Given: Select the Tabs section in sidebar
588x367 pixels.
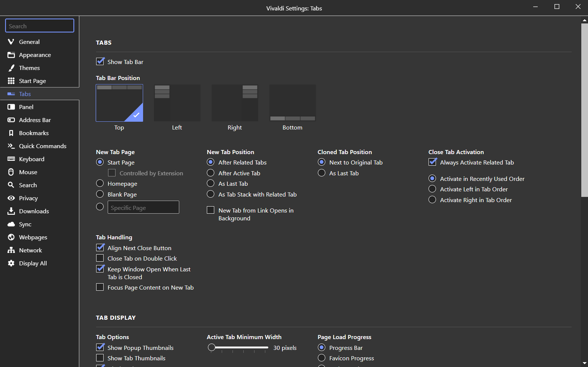Looking at the screenshot, I should pos(39,94).
